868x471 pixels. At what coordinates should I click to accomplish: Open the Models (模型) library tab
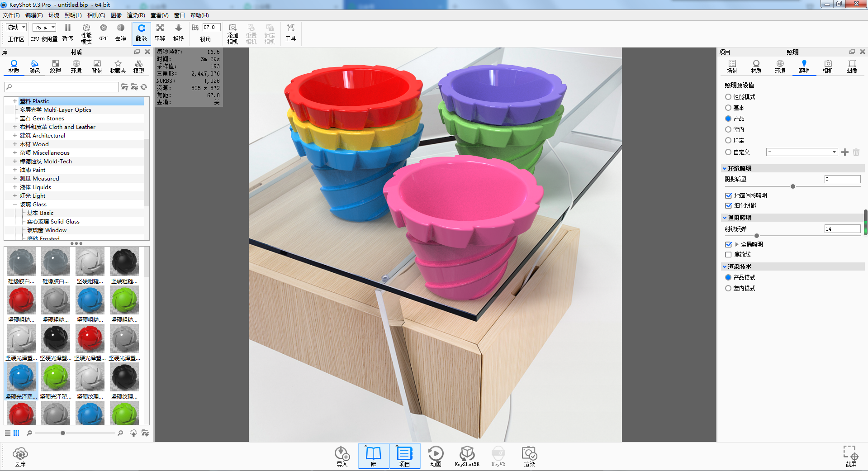pos(139,67)
